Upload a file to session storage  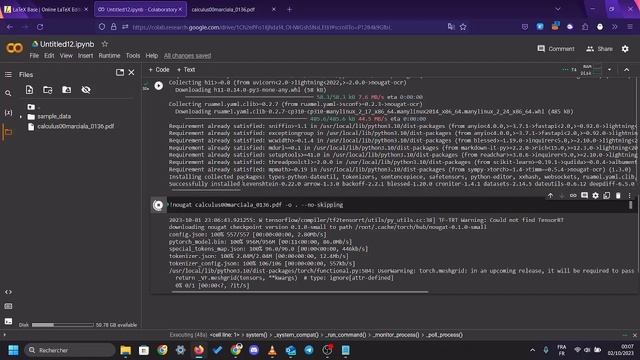pyautogui.click(x=29, y=90)
